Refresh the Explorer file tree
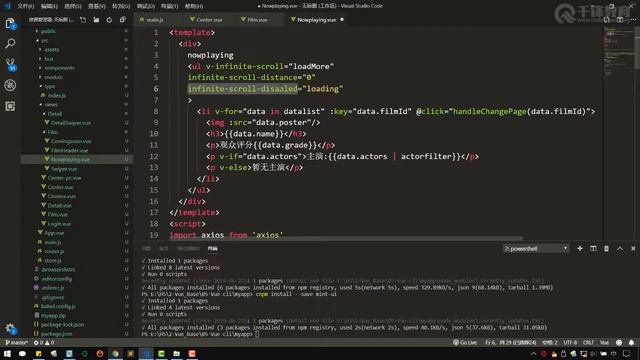Screen dimensions: 640x360 109,20
